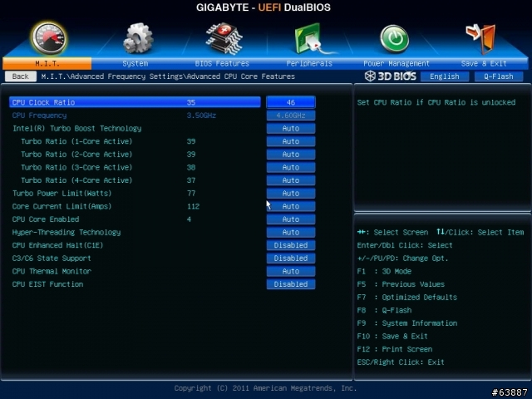Select the BIOS Features chip icon

pos(224,38)
